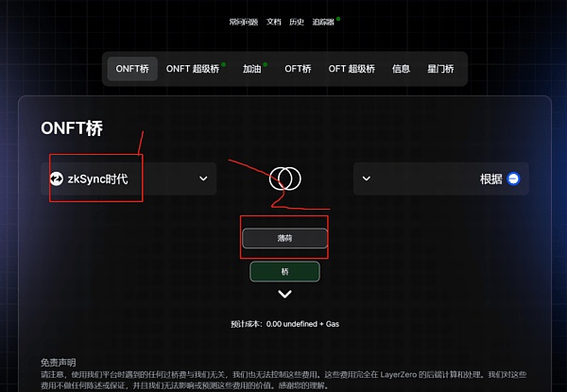
Task: Open the 加油 refuel tab
Action: pos(252,69)
